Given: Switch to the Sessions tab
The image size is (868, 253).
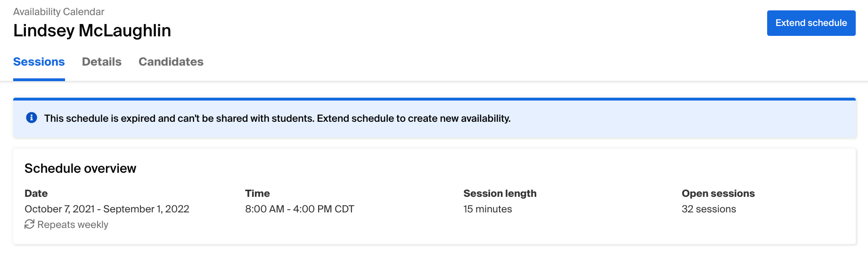Looking at the screenshot, I should coord(39,62).
